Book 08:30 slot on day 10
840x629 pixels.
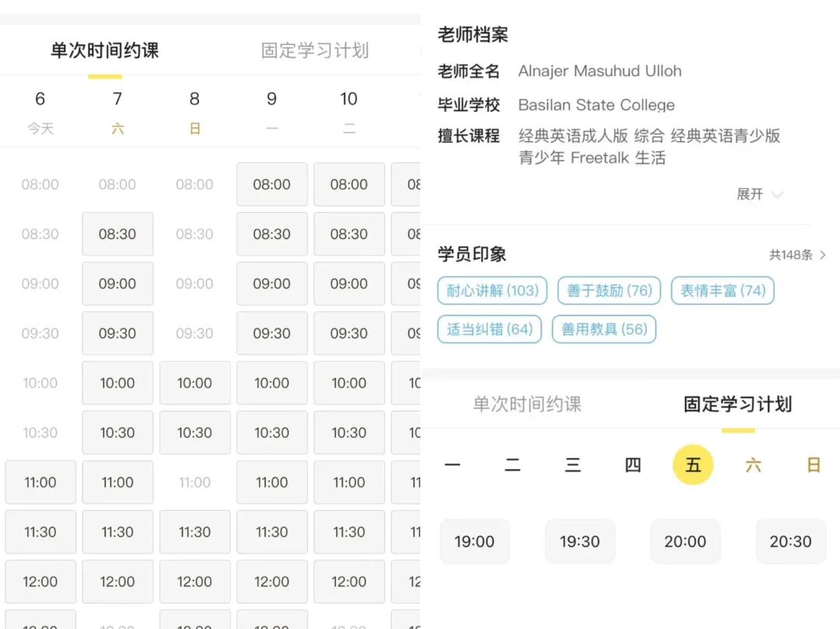[x=348, y=234]
